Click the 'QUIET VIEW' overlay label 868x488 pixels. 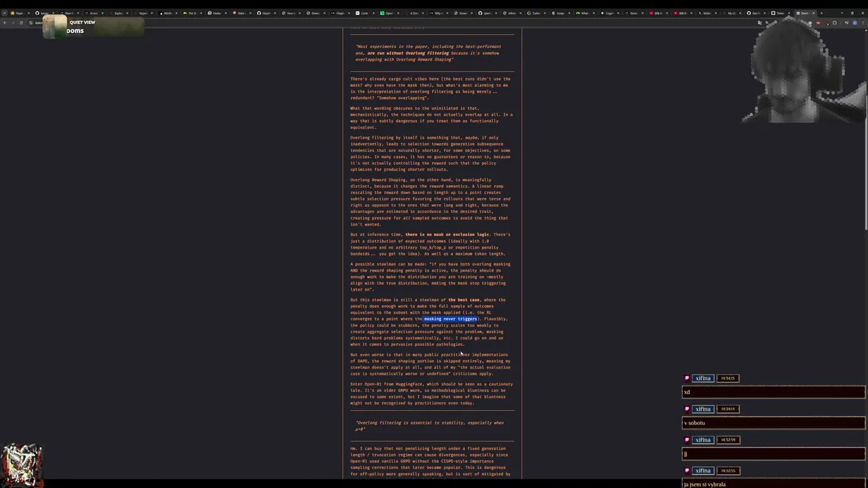click(x=82, y=22)
